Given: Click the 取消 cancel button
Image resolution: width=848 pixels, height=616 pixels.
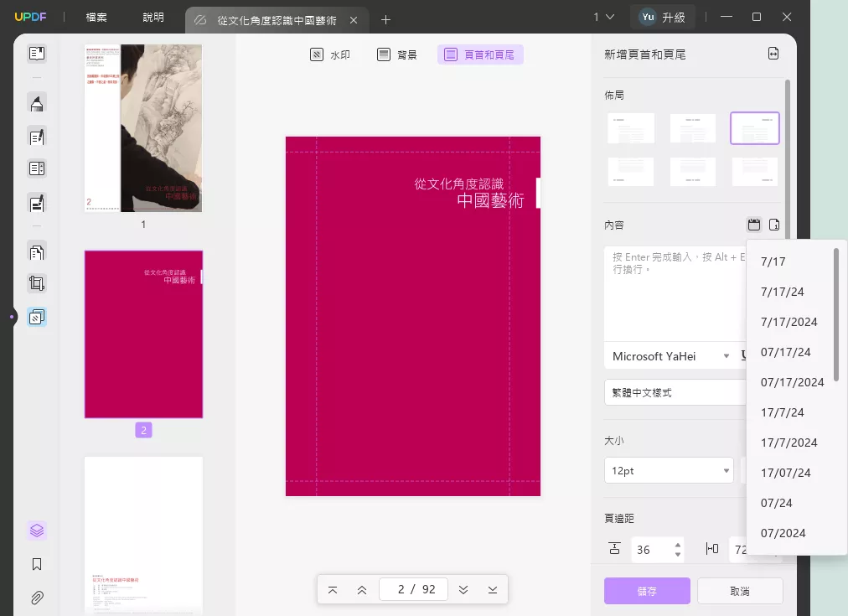Looking at the screenshot, I should [x=740, y=591].
